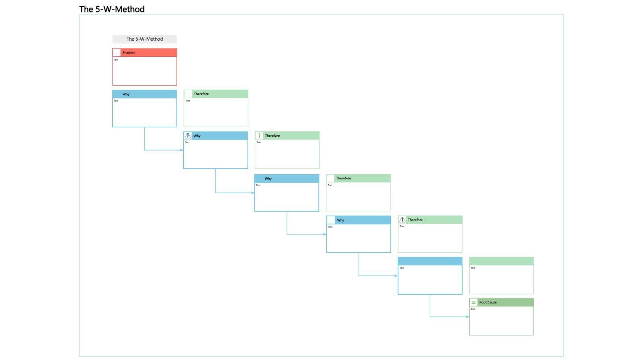Select the dark green Root Cause header

click(x=505, y=302)
